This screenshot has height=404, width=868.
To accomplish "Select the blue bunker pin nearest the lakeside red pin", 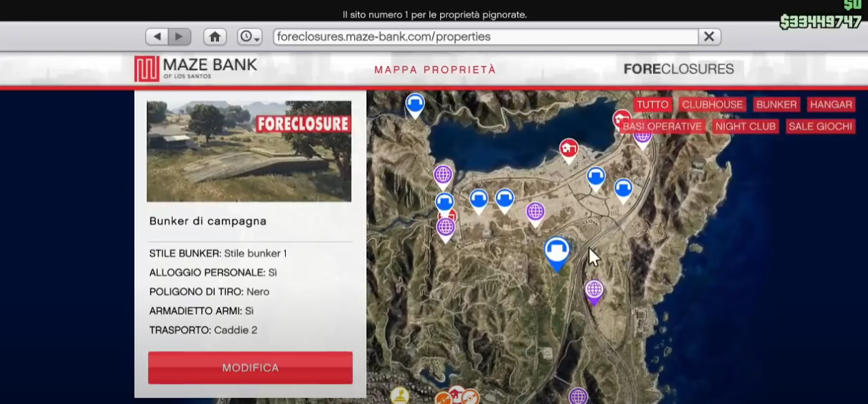I will (596, 178).
